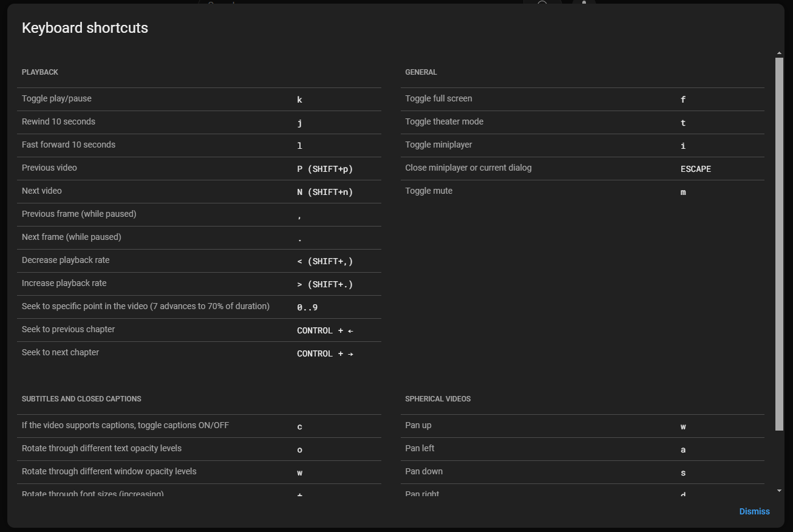Click the 'ESCAPE' shortcut key
This screenshot has width=793, height=532.
click(x=696, y=169)
